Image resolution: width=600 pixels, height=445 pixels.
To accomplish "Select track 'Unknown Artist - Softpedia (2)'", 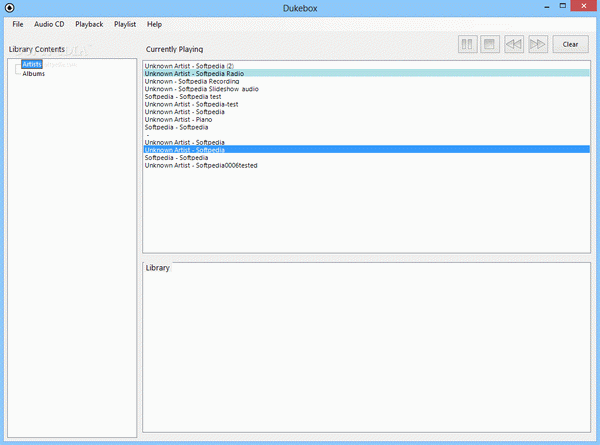I will point(367,66).
